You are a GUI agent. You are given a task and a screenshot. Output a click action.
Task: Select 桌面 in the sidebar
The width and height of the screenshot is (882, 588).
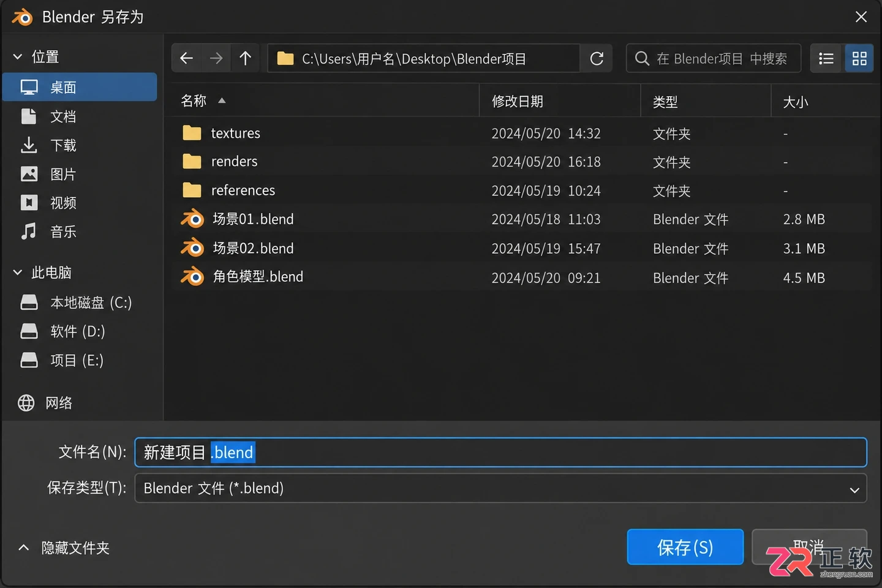80,87
